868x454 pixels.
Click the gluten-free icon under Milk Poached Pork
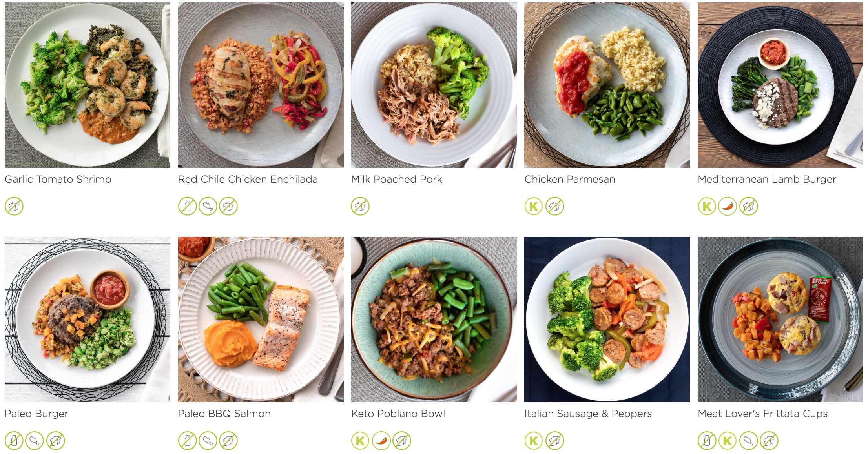click(x=360, y=206)
